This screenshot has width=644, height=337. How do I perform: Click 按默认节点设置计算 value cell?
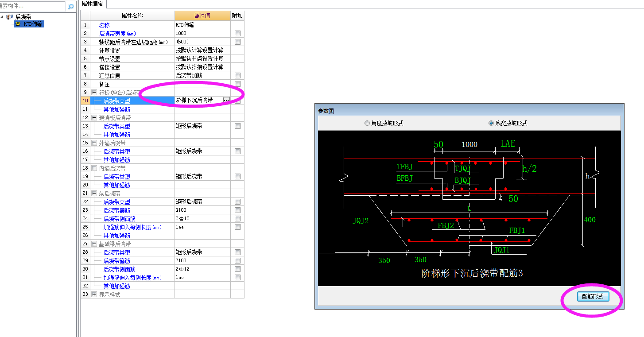tap(202, 58)
